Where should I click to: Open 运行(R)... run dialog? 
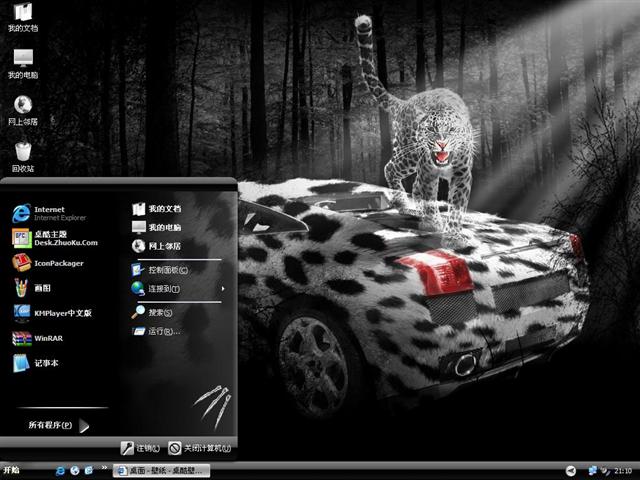[156, 331]
